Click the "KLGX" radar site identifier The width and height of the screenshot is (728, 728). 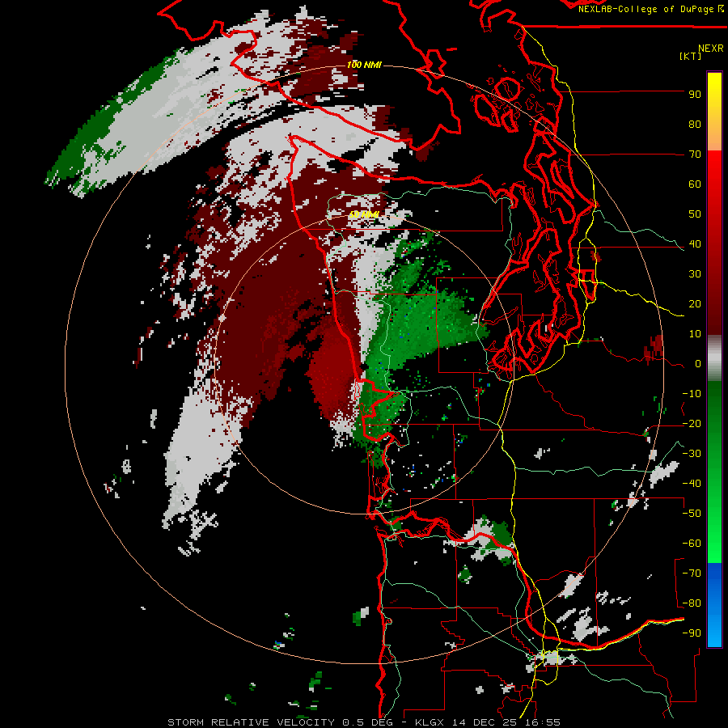(x=430, y=722)
